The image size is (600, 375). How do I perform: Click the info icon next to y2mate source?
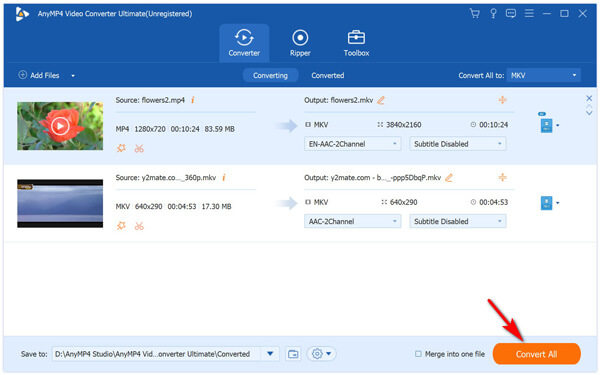tap(224, 178)
